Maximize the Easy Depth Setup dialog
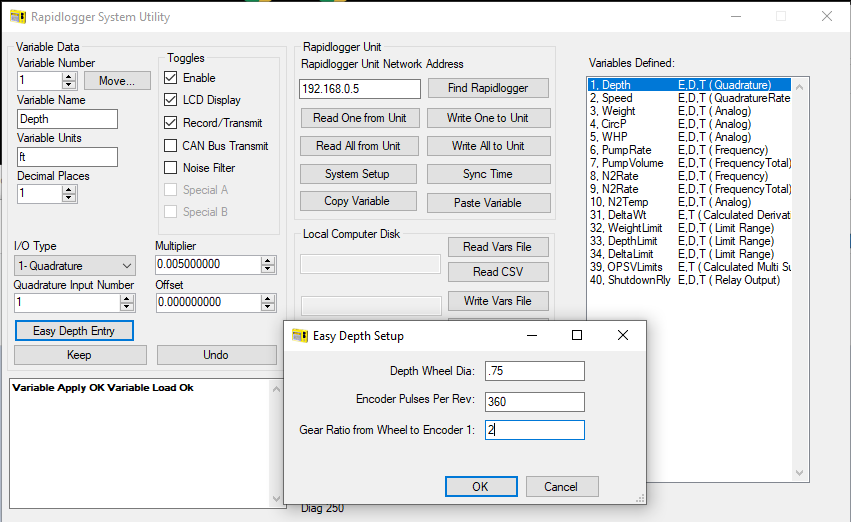The width and height of the screenshot is (851, 522). click(x=577, y=335)
